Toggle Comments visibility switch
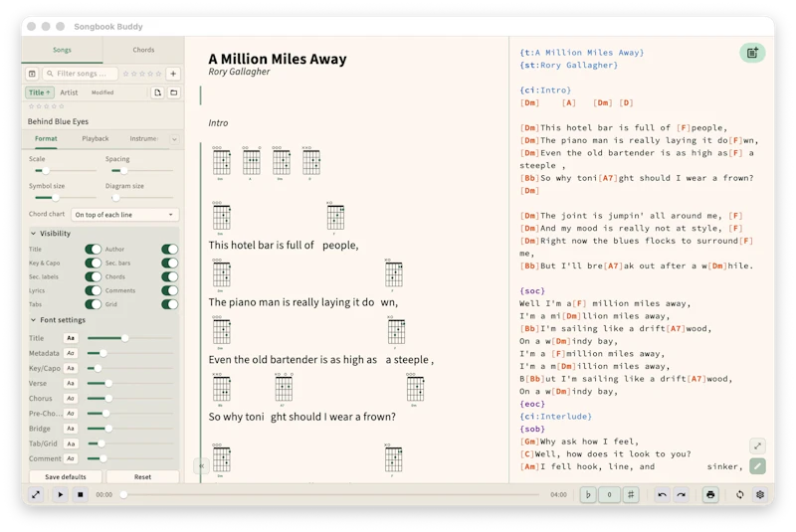796x532 pixels. click(x=169, y=290)
